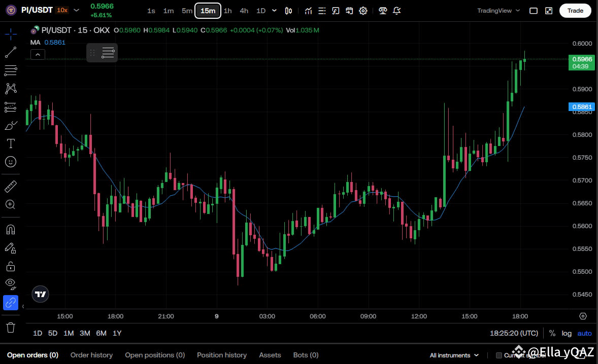Set chart range to 6M

click(x=101, y=333)
